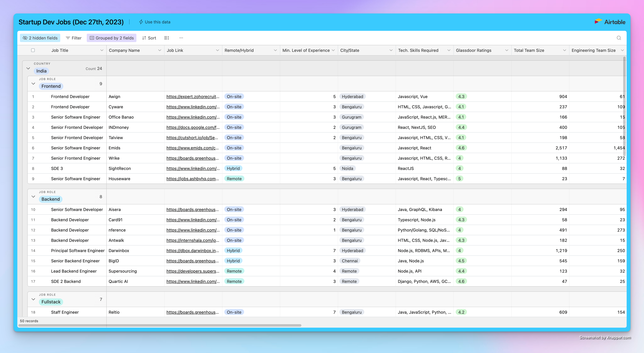This screenshot has width=644, height=353.
Task: Collapse the Backend job role group
Action: click(x=33, y=197)
